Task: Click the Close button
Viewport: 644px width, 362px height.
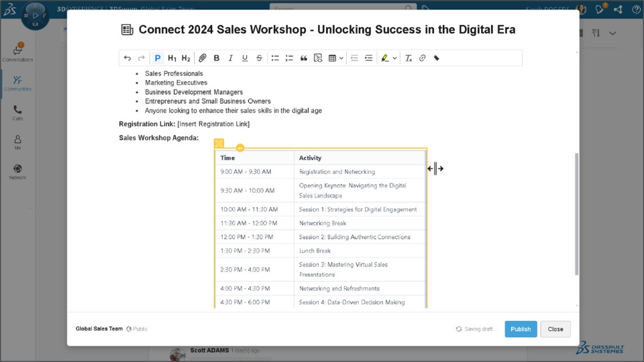Action: [555, 329]
